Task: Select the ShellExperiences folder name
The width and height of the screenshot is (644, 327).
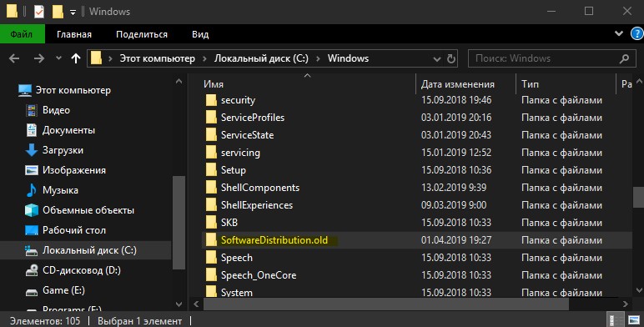Action: point(257,205)
